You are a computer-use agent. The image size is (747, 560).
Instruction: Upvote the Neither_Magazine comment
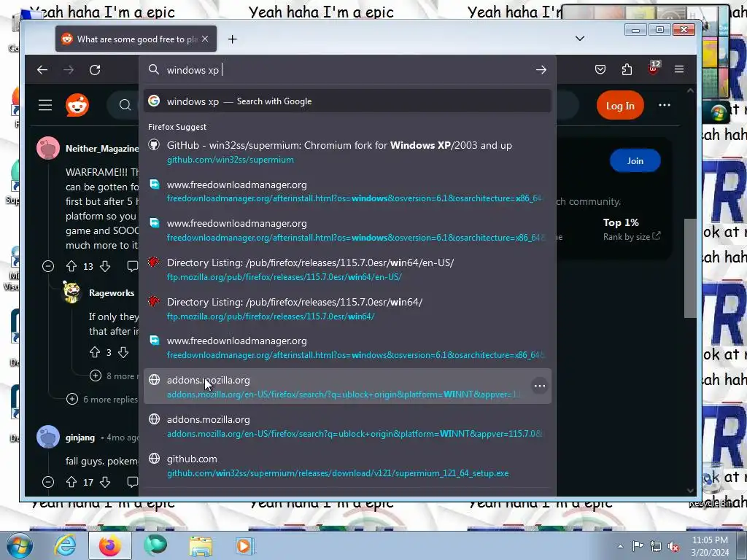pyautogui.click(x=71, y=266)
